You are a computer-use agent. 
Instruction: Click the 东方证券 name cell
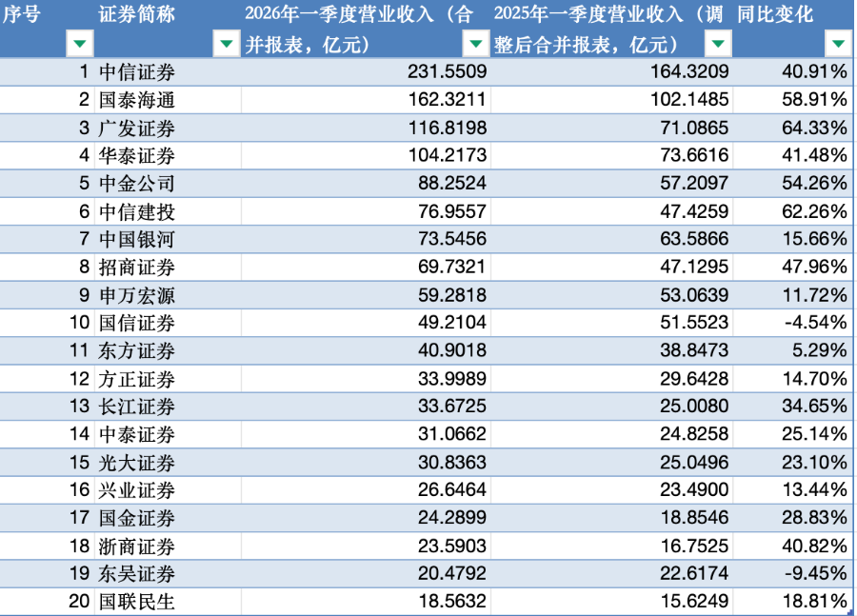(x=137, y=351)
